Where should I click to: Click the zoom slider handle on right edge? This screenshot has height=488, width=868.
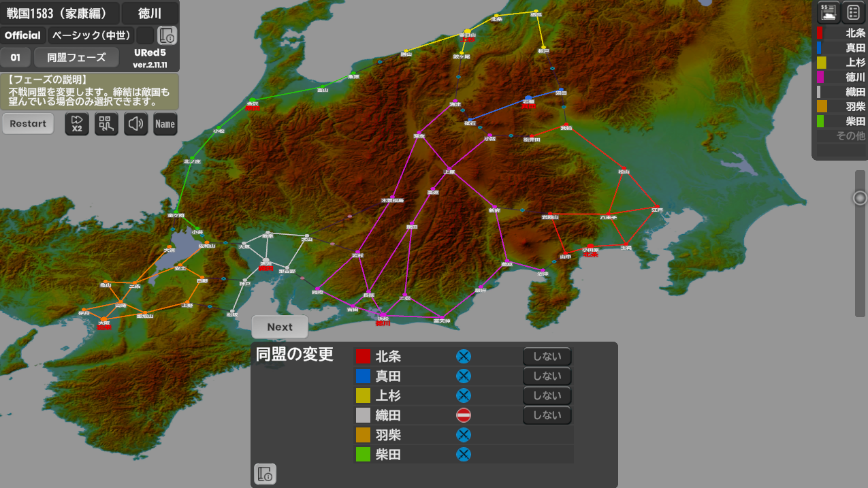click(860, 198)
